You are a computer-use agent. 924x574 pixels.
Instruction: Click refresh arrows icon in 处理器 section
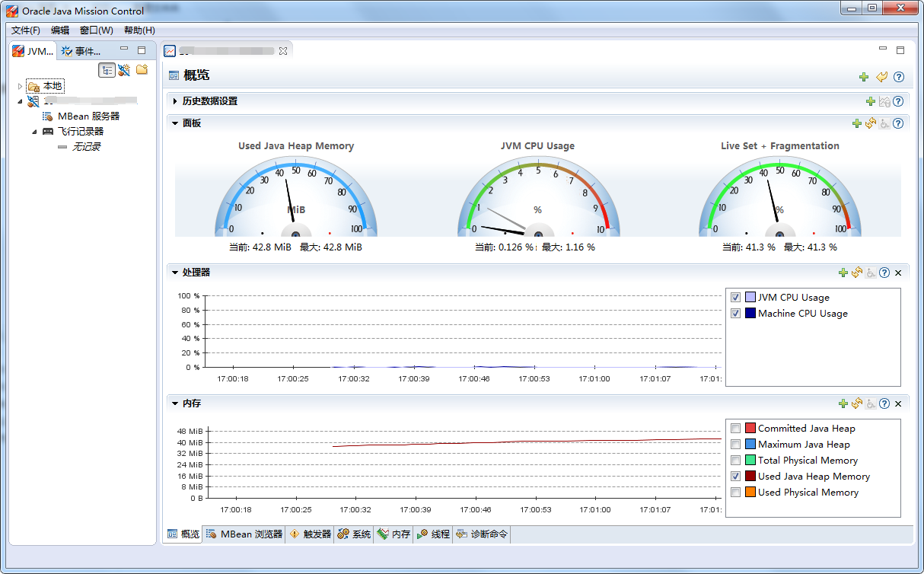[857, 273]
